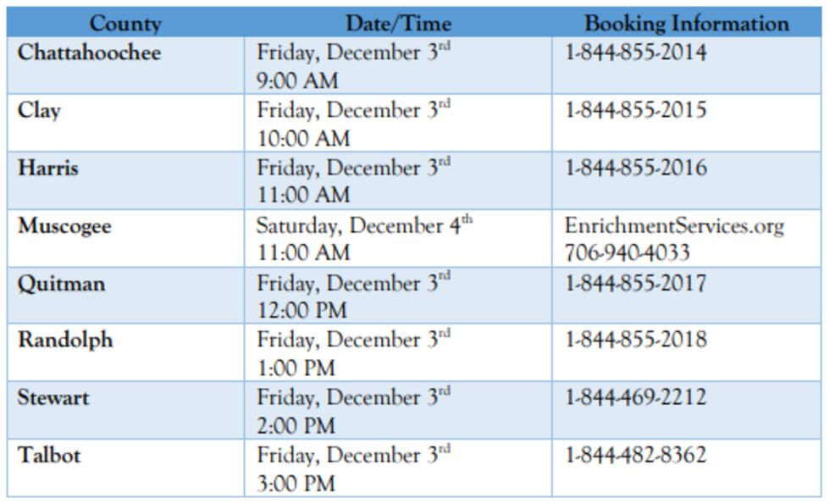Viewport: 830px width, 504px height.
Task: Click the Quitman booking number 1-844-855-2017
Action: point(635,283)
